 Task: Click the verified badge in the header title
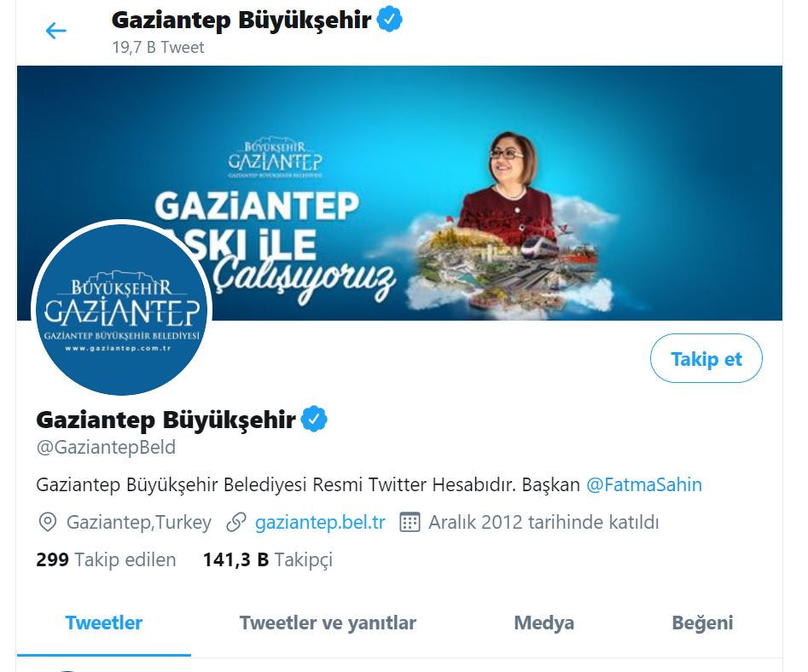tap(390, 20)
